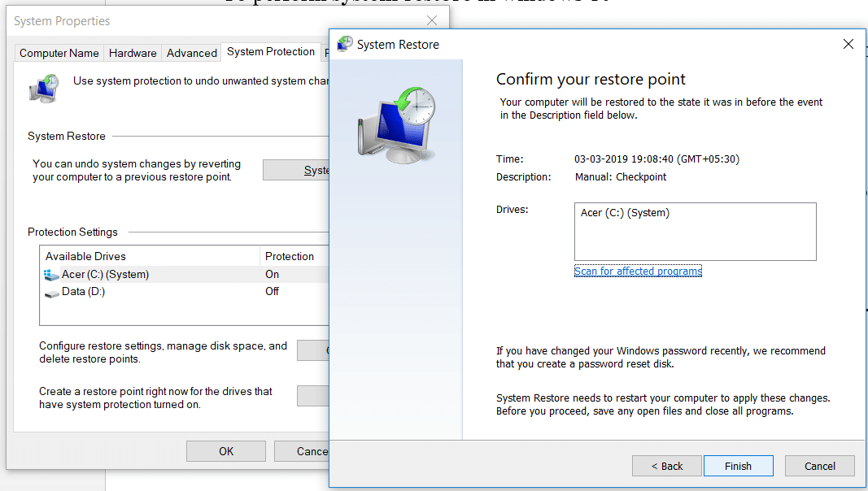This screenshot has width=868, height=491.
Task: Click the partially hidden System Restore button
Action: pyautogui.click(x=296, y=170)
